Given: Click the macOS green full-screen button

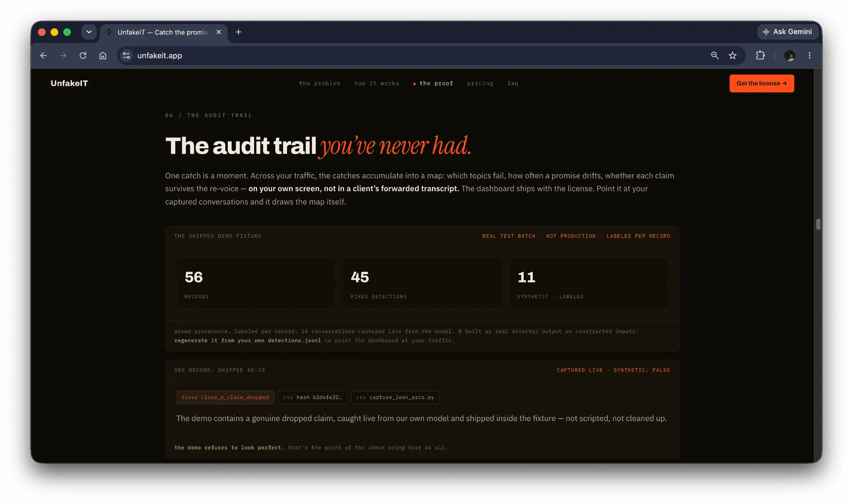Looking at the screenshot, I should click(67, 32).
